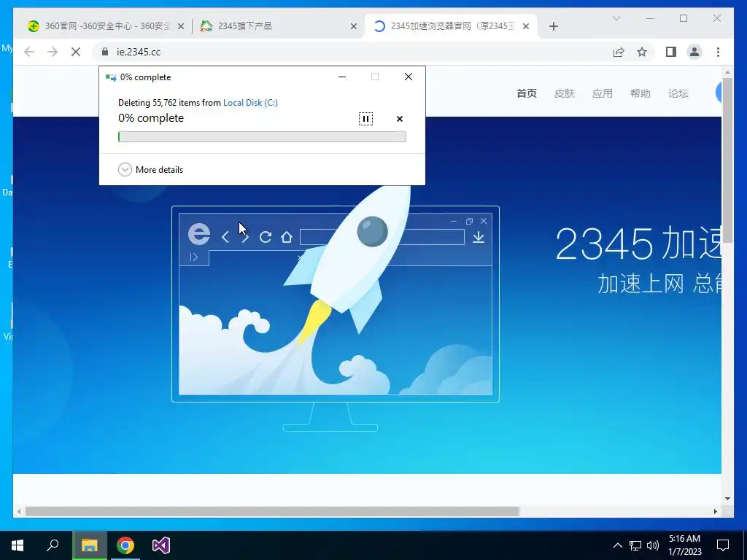Close the 360官网 tab
The height and width of the screenshot is (560, 747).
point(181,26)
